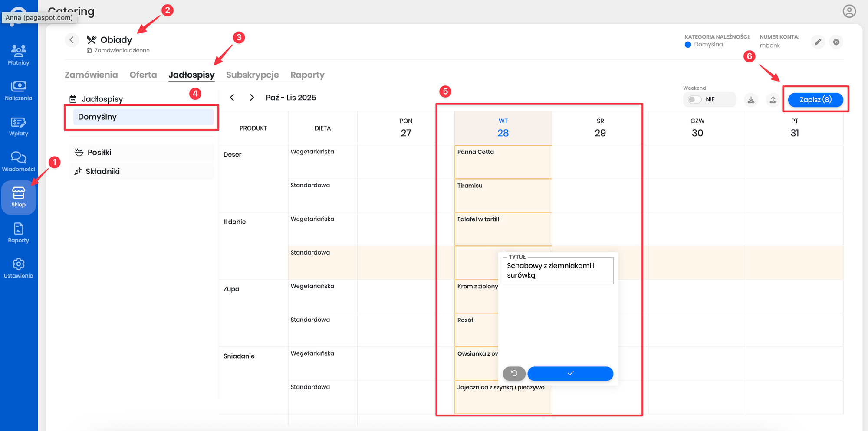868x431 pixels.
Task: Click the upload menu icon
Action: pyautogui.click(x=773, y=100)
